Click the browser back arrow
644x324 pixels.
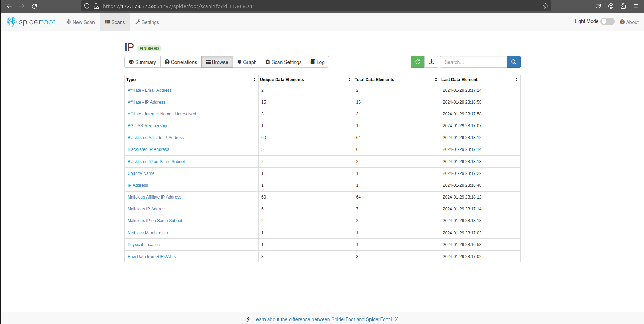[9, 6]
